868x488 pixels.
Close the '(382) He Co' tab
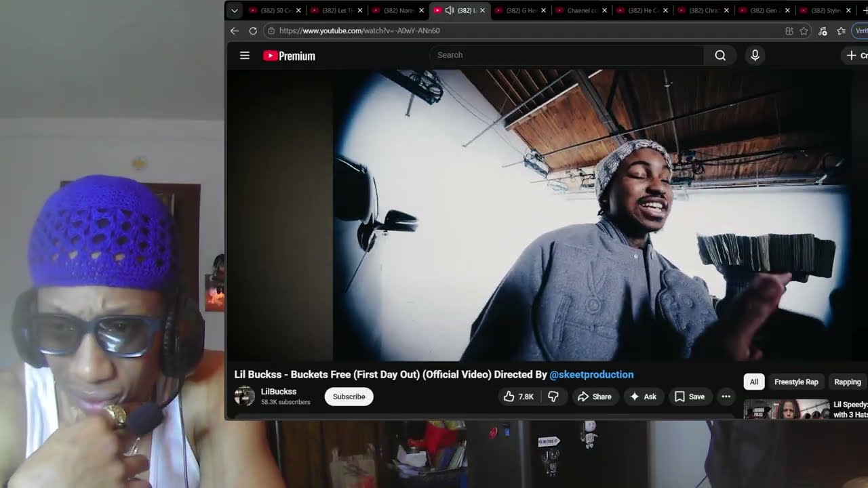[x=665, y=10]
